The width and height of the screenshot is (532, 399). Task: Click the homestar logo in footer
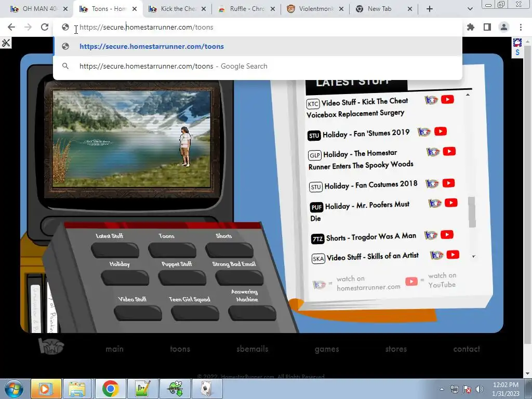(51, 346)
